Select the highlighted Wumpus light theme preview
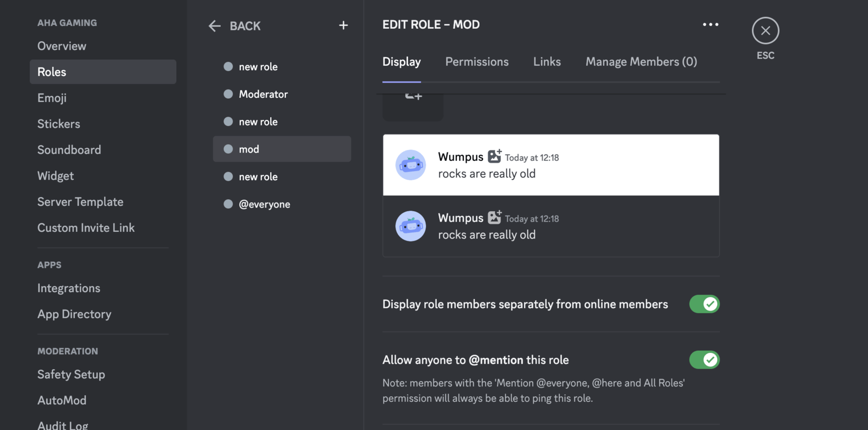Viewport: 868px width, 430px height. (x=550, y=165)
